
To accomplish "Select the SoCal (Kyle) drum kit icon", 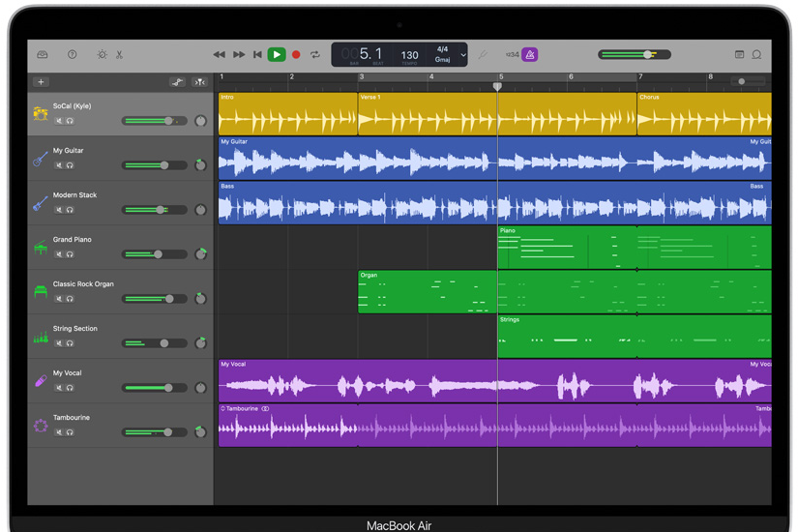I will click(41, 113).
